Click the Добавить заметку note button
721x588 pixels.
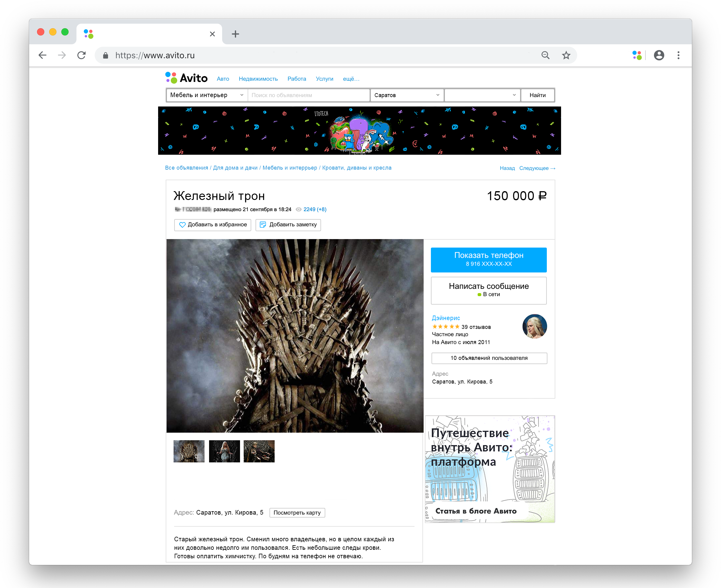(x=288, y=225)
